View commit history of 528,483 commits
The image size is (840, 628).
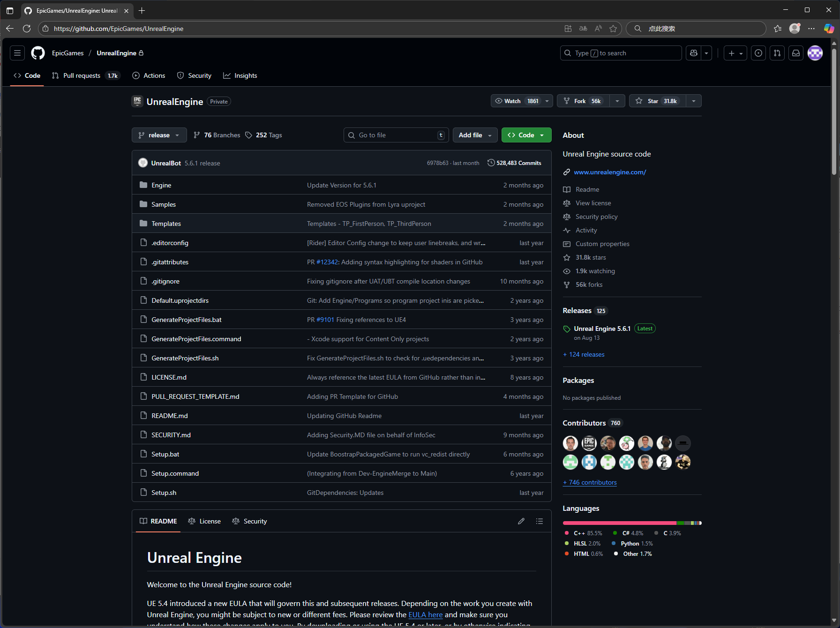[514, 163]
